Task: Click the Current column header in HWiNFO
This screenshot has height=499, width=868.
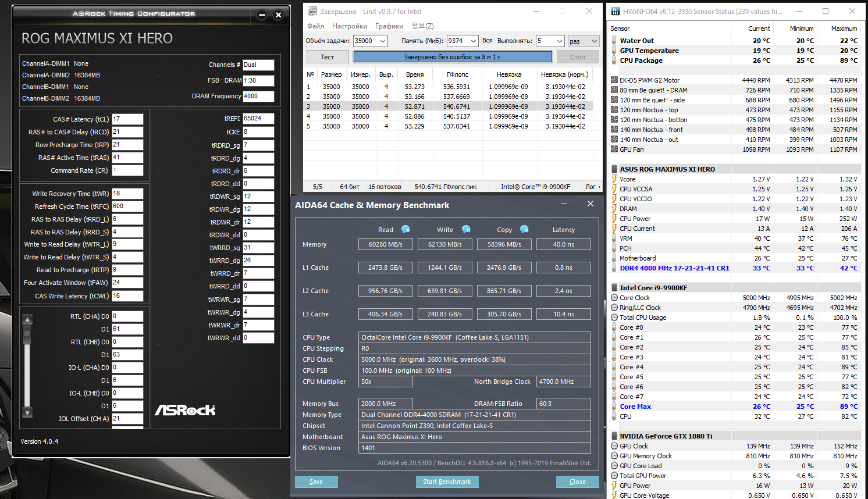Action: [759, 28]
